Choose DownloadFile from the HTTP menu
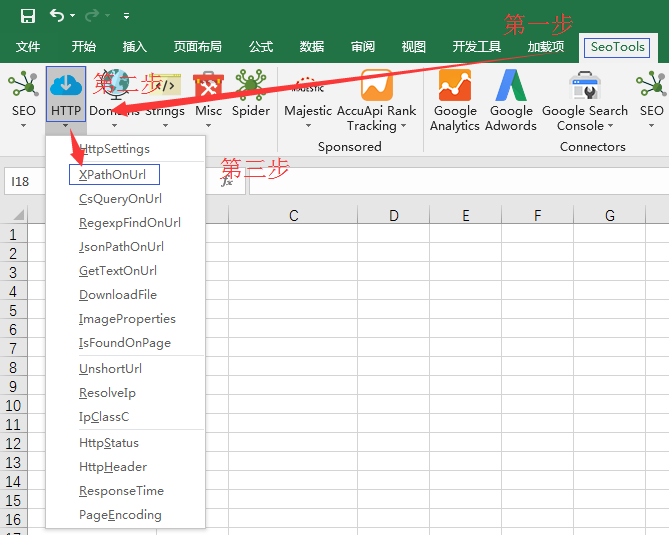669x535 pixels. (x=125, y=295)
